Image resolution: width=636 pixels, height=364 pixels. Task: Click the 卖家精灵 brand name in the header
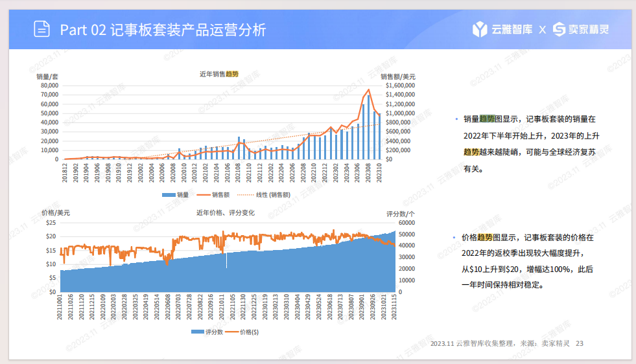(589, 29)
